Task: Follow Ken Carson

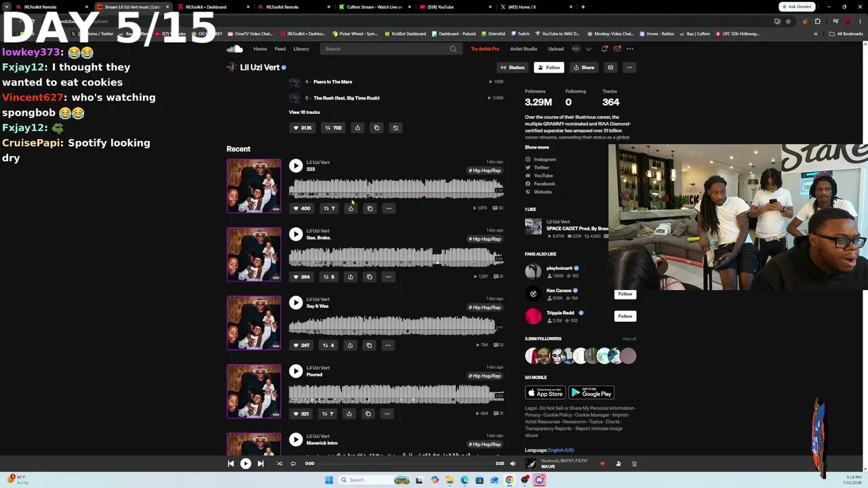Action: [625, 294]
